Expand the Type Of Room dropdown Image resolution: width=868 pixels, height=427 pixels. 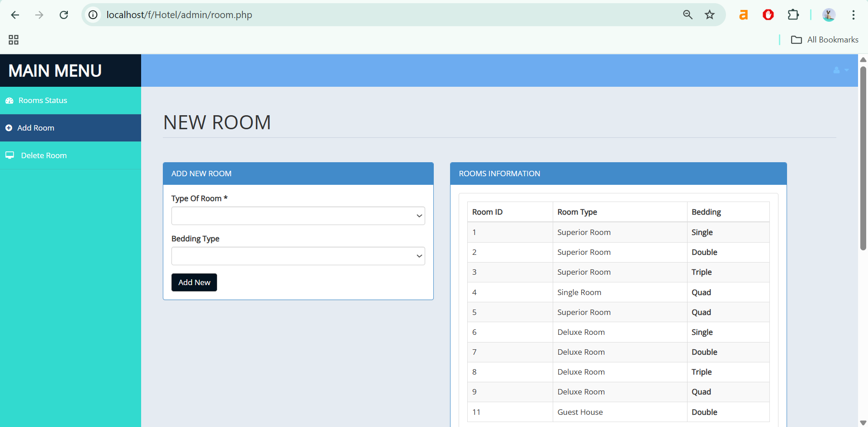(298, 216)
